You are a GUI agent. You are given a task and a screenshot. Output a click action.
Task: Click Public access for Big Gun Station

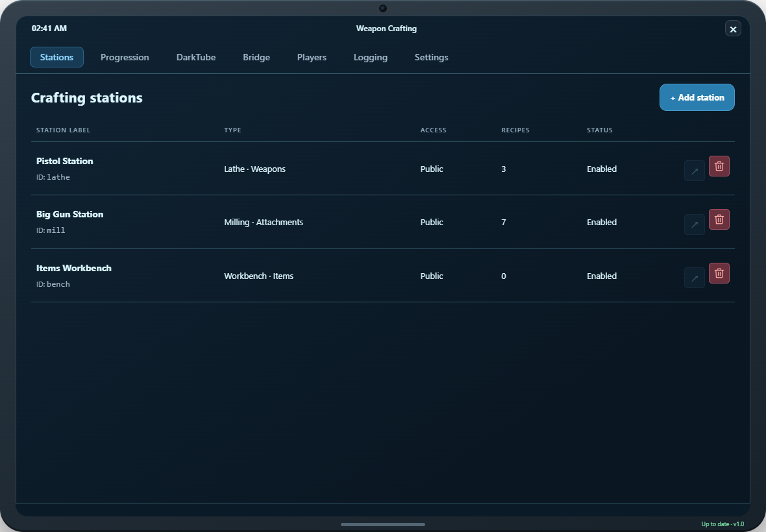coord(432,222)
